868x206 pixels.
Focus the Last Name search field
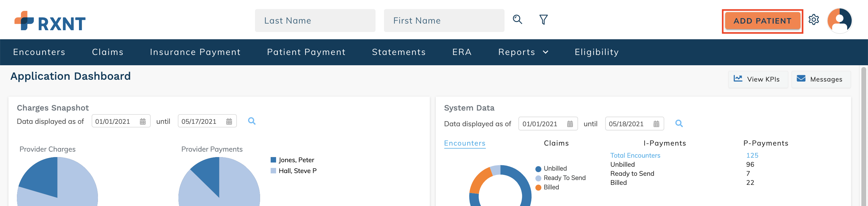pos(315,21)
